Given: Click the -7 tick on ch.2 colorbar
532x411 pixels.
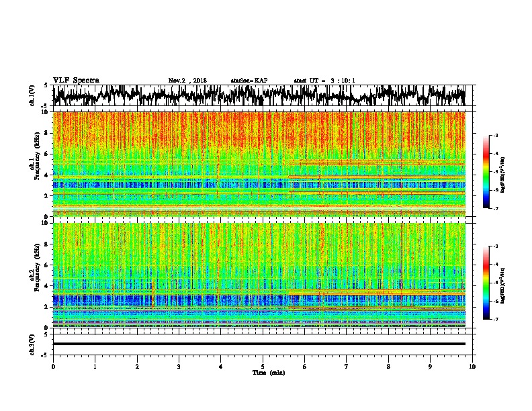Looking at the screenshot, I should coord(496,319).
